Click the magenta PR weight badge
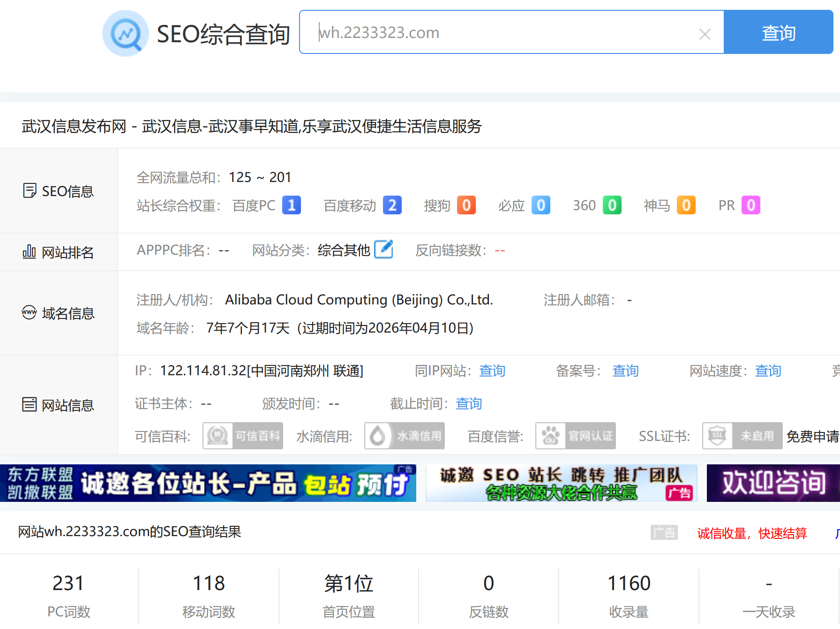Screen dimensions: 840x629 coord(750,205)
